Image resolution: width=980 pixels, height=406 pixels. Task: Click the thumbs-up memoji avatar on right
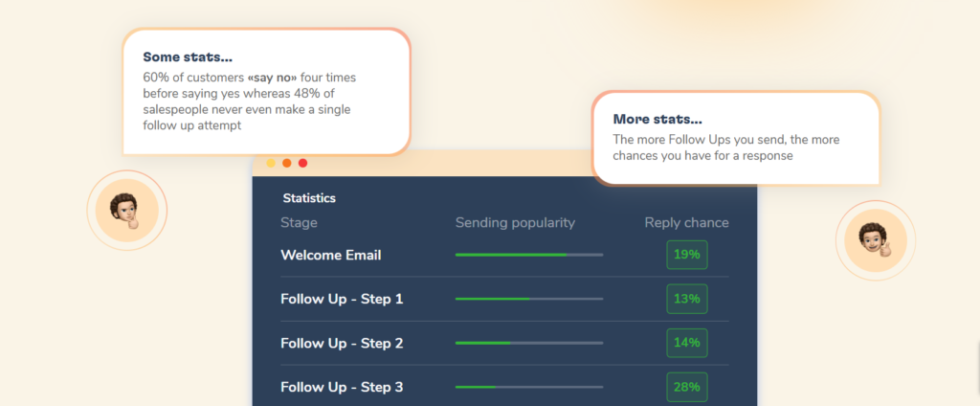pos(876,240)
